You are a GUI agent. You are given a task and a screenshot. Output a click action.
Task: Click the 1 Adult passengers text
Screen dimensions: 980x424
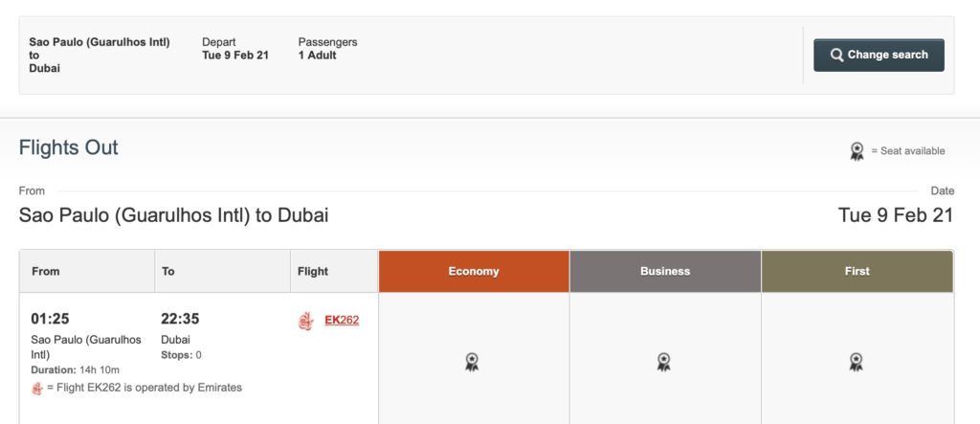click(x=318, y=55)
